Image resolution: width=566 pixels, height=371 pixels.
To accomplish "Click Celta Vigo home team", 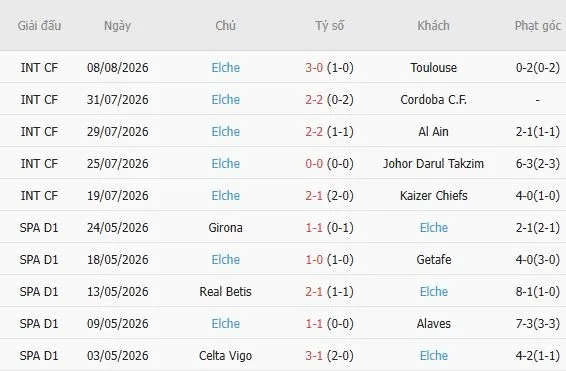I will coord(226,356).
